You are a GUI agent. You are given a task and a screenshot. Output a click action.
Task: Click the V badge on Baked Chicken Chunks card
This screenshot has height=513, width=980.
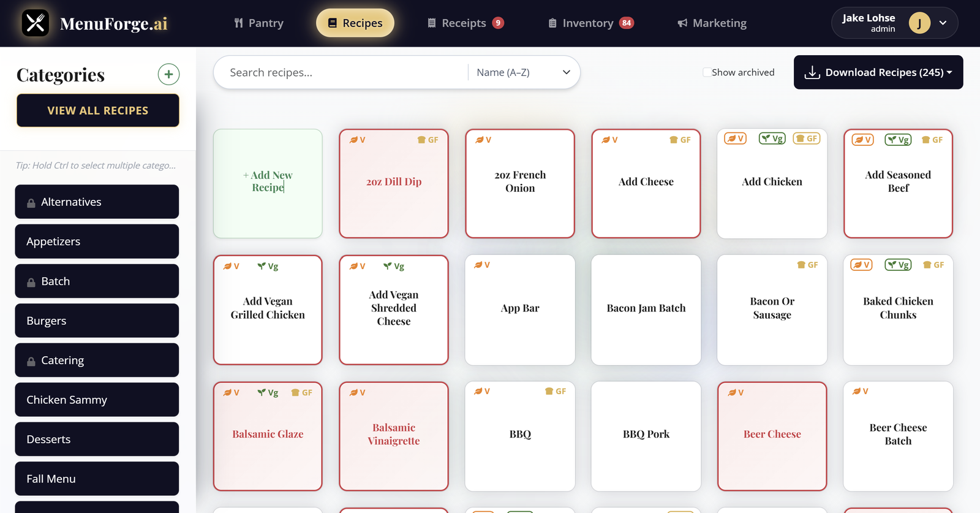[x=862, y=265]
